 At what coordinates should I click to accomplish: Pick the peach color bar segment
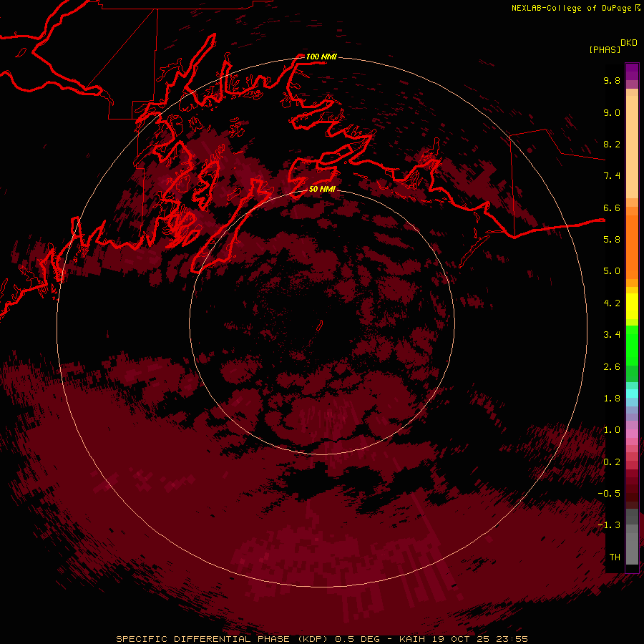tap(632, 148)
